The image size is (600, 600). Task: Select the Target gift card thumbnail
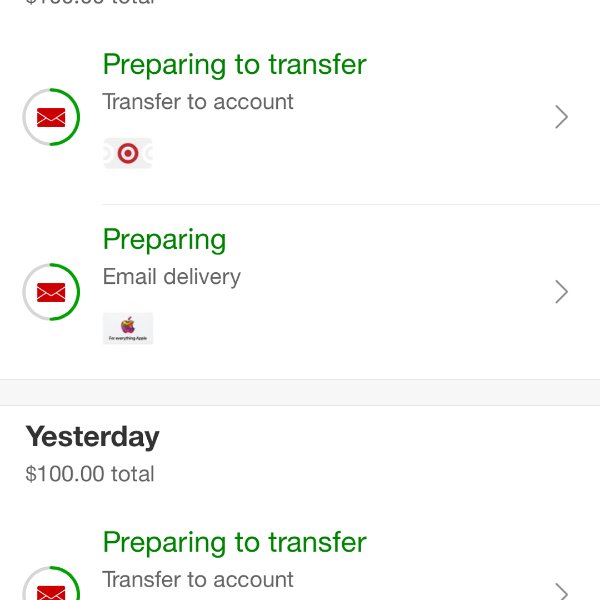pos(128,153)
